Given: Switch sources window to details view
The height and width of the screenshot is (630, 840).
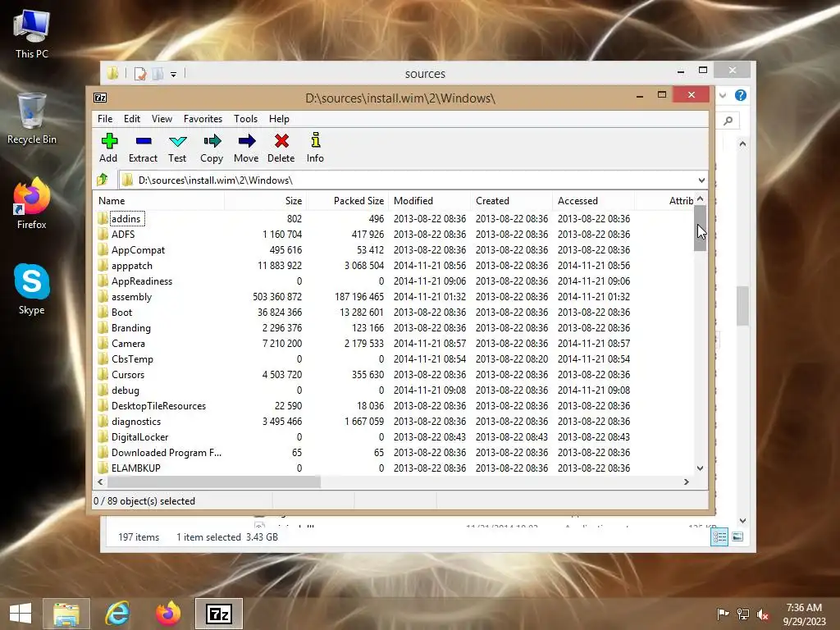Looking at the screenshot, I should point(719,536).
